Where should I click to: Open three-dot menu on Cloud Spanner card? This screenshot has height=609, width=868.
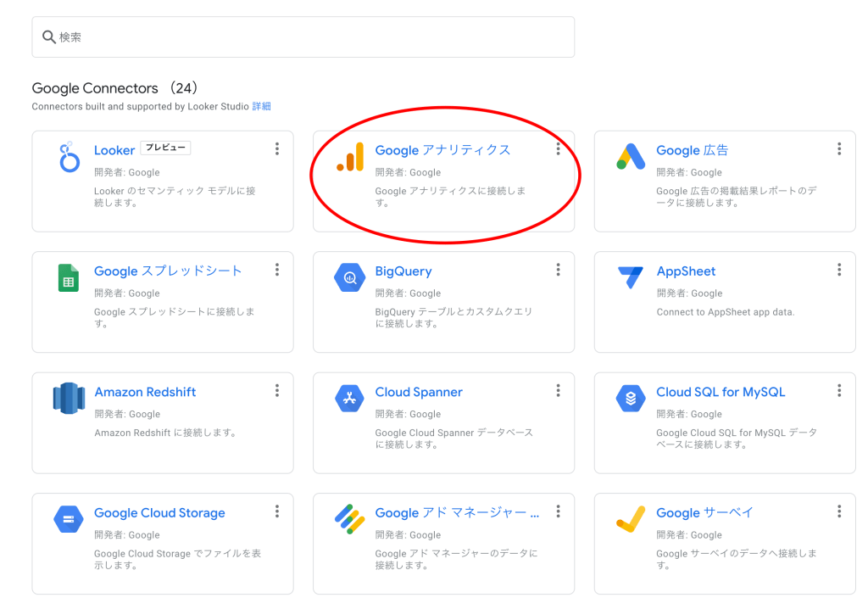tap(558, 391)
